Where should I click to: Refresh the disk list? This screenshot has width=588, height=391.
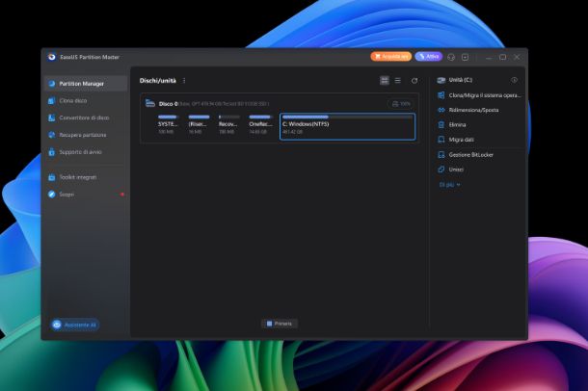point(414,81)
